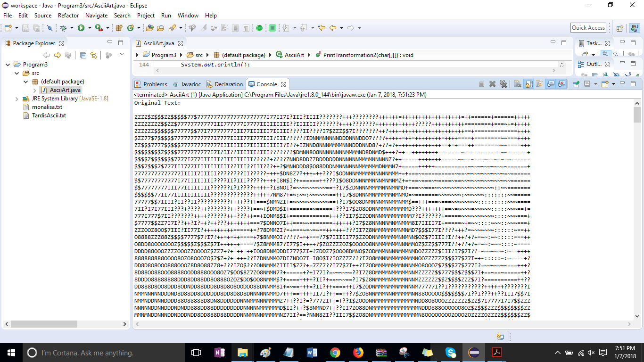Toggle Scroll Lock in Console toolbar

point(528,84)
